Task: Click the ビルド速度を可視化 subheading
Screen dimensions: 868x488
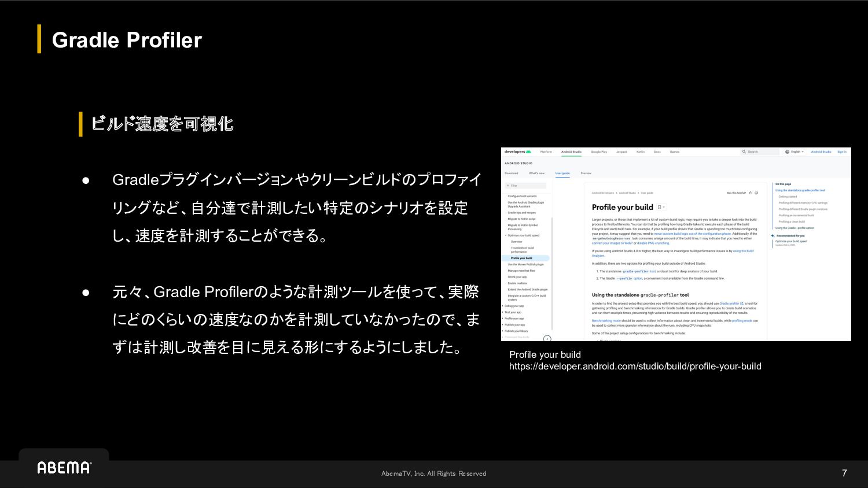Action: [162, 124]
